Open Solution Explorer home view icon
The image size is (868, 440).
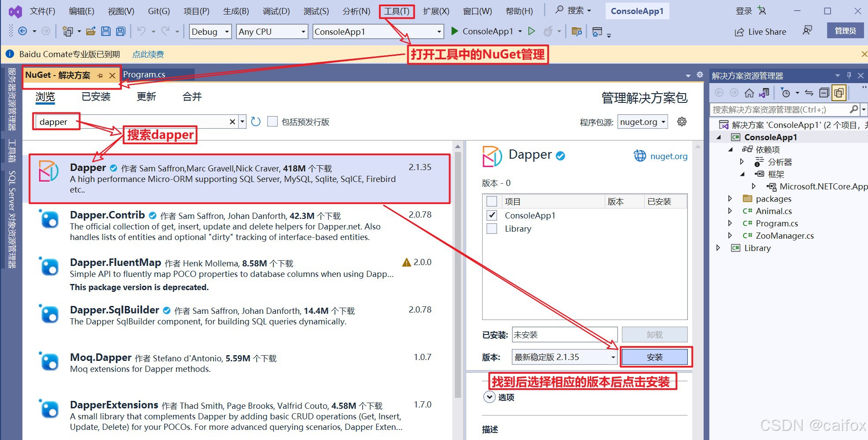(748, 92)
